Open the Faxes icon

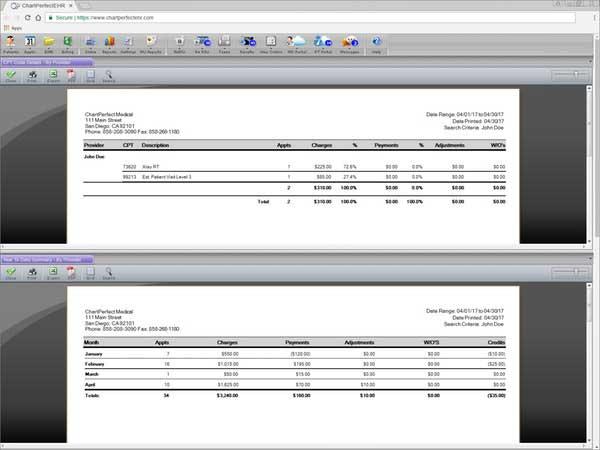point(224,44)
